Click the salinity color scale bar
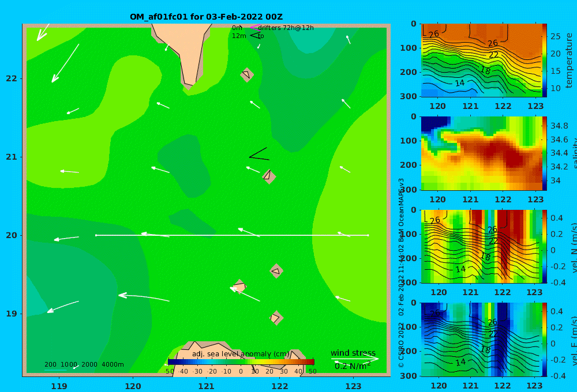This screenshot has width=577, height=392. tap(545, 153)
